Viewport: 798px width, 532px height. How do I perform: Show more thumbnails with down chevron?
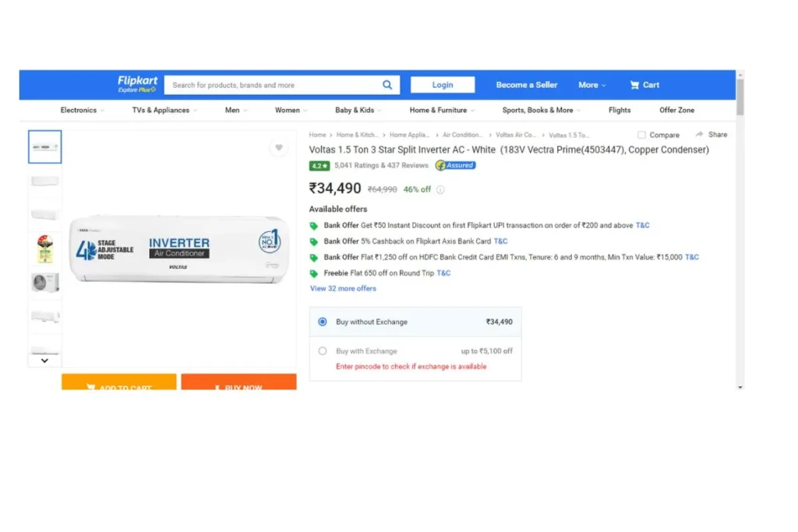coord(44,361)
